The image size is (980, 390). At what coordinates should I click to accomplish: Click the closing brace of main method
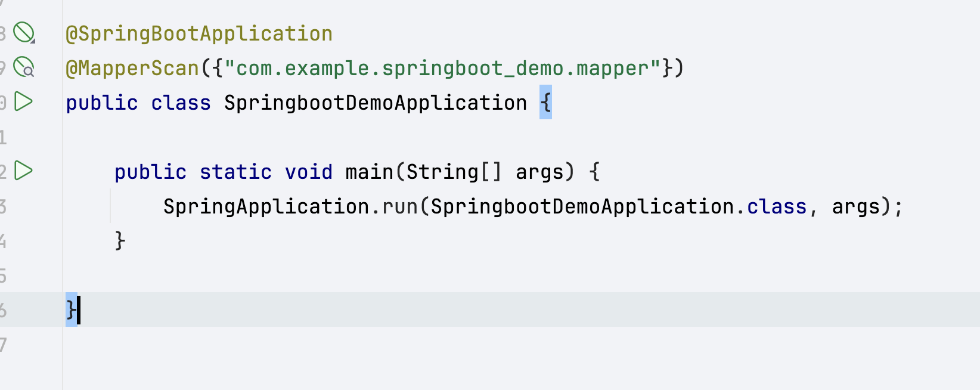[120, 241]
